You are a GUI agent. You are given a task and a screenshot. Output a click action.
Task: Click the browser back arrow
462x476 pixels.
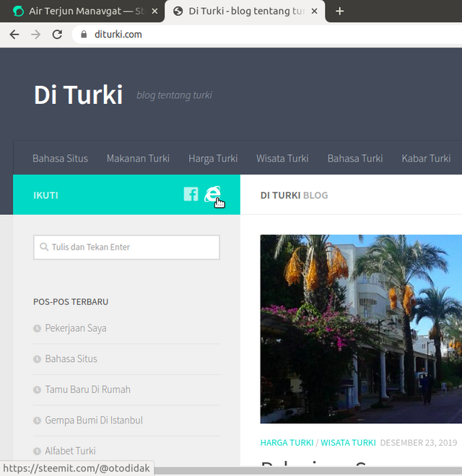coord(14,35)
